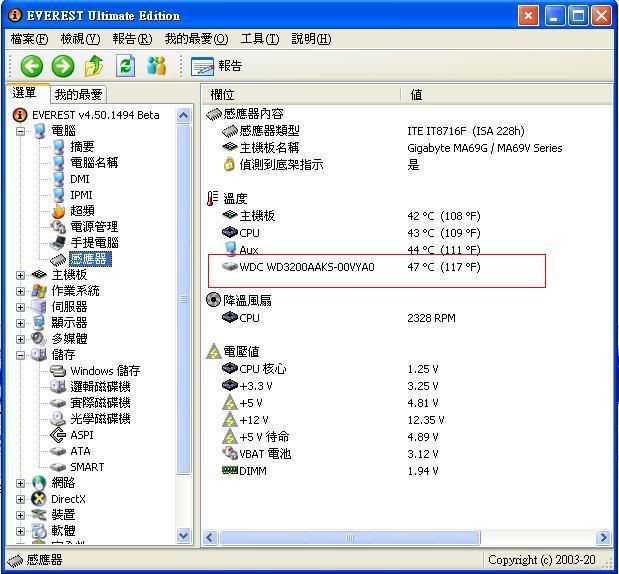Screen dimensions: 619x574
Task: Click the laptop icon beside 手提電腦
Action: 58,243
